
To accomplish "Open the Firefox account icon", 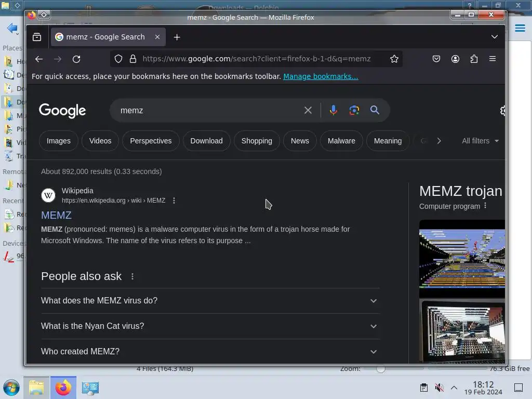I will (455, 59).
